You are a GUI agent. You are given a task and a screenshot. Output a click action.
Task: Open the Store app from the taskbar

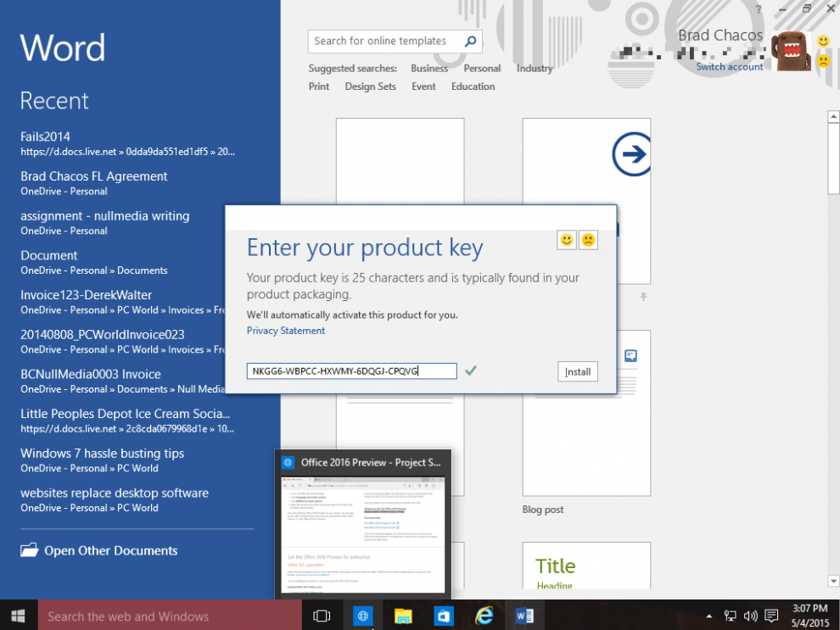[x=444, y=616]
